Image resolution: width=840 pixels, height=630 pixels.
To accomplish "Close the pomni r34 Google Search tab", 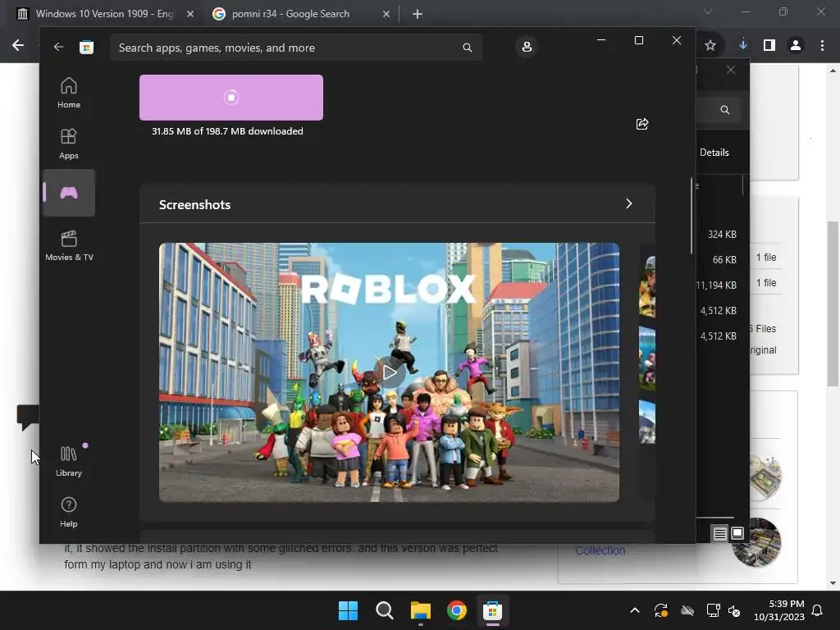I will coord(386,14).
